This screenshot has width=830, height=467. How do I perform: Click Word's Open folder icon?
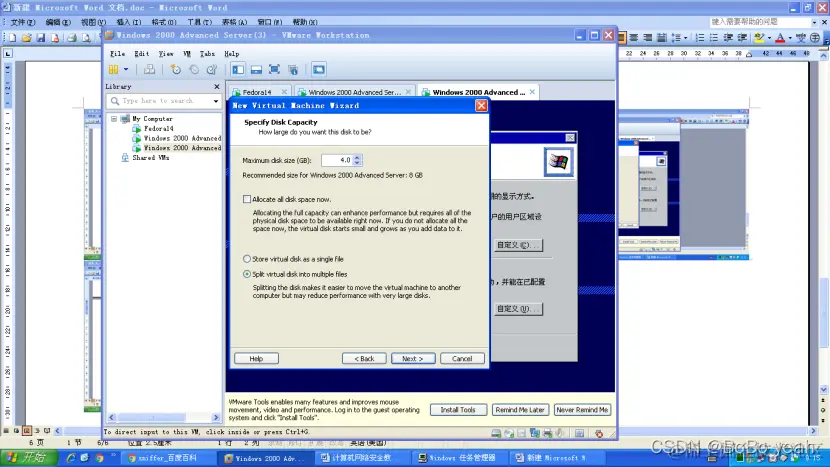tap(26, 38)
